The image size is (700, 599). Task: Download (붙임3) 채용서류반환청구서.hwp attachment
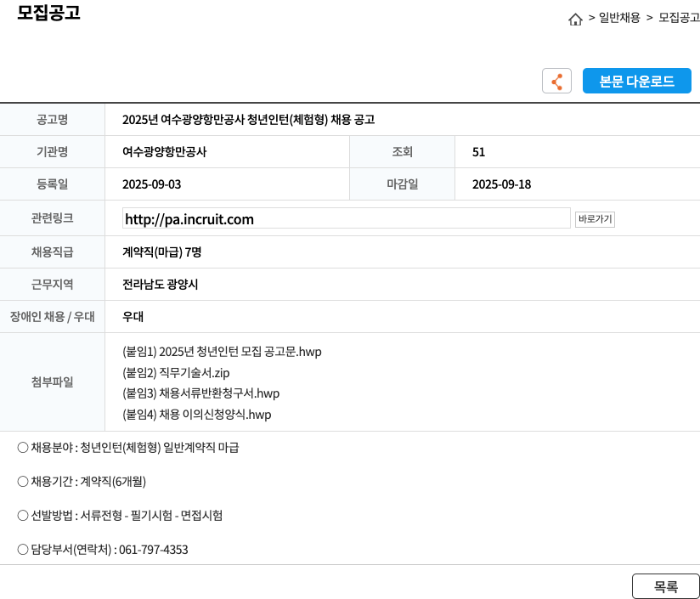(200, 393)
